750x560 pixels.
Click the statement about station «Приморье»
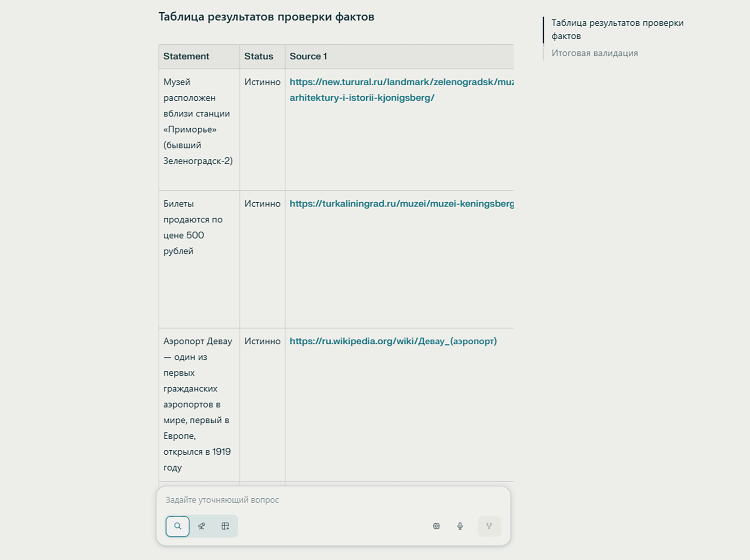[198, 121]
